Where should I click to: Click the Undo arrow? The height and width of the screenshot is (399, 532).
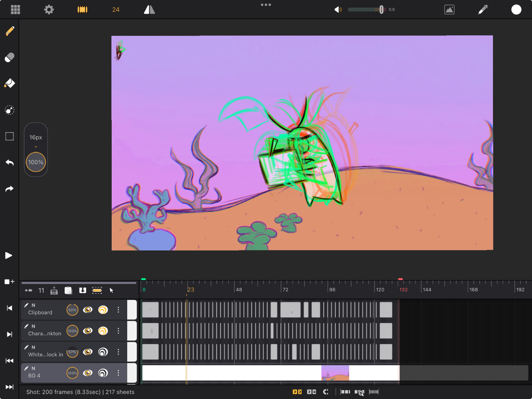(9, 163)
